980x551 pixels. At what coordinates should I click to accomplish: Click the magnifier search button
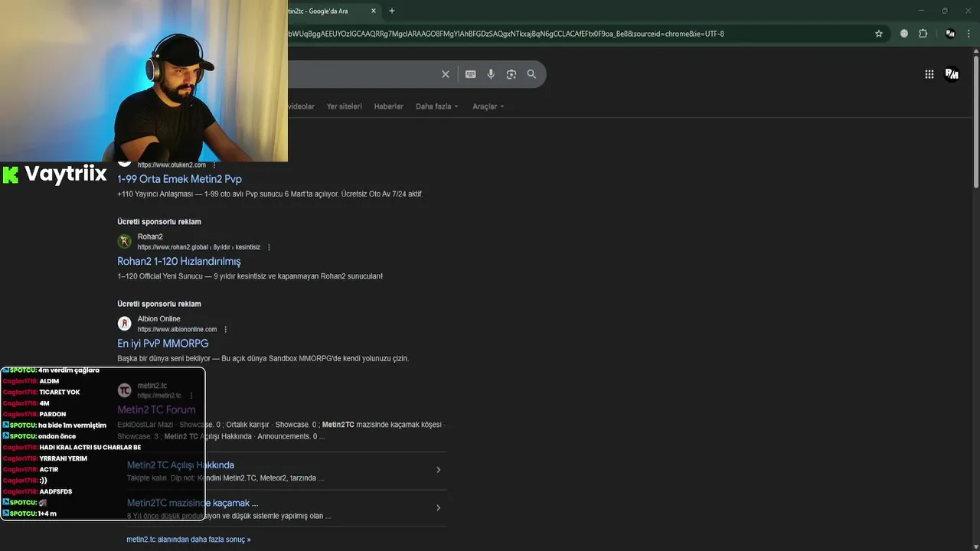(531, 74)
